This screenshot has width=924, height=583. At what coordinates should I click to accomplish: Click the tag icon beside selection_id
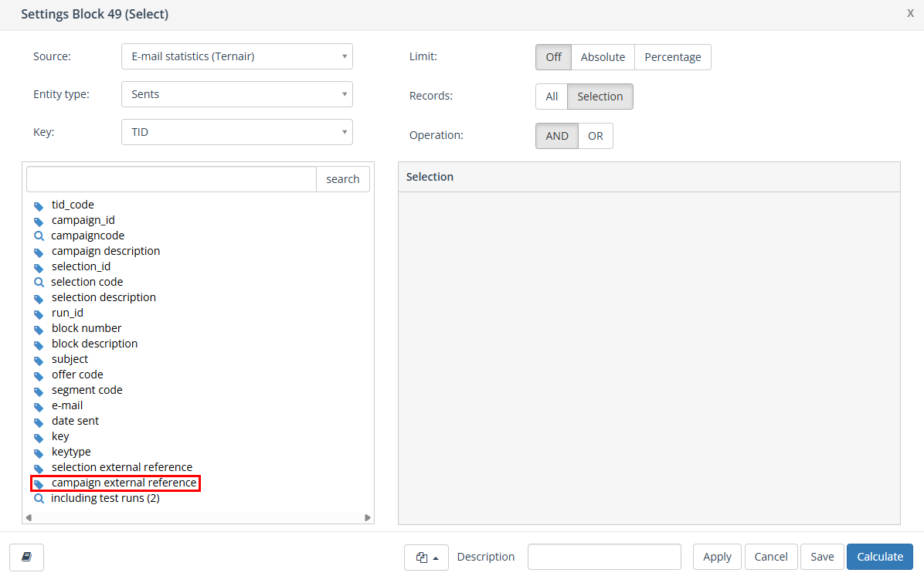[x=39, y=268]
